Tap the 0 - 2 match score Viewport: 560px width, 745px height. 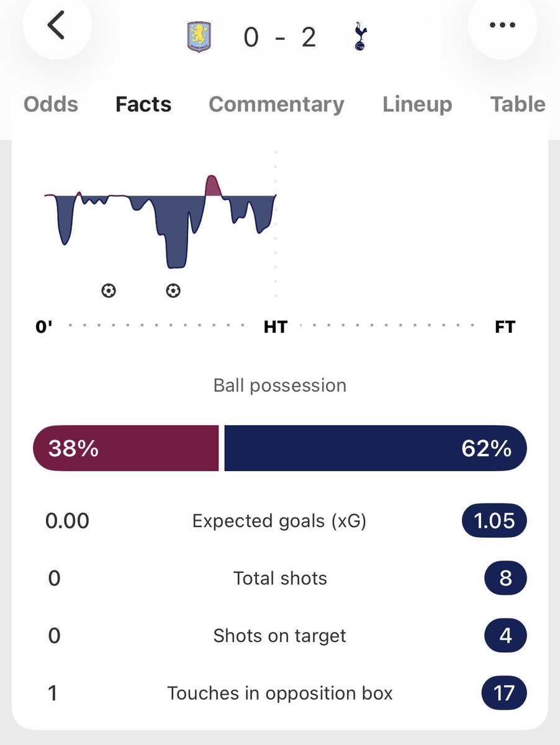[x=280, y=37]
